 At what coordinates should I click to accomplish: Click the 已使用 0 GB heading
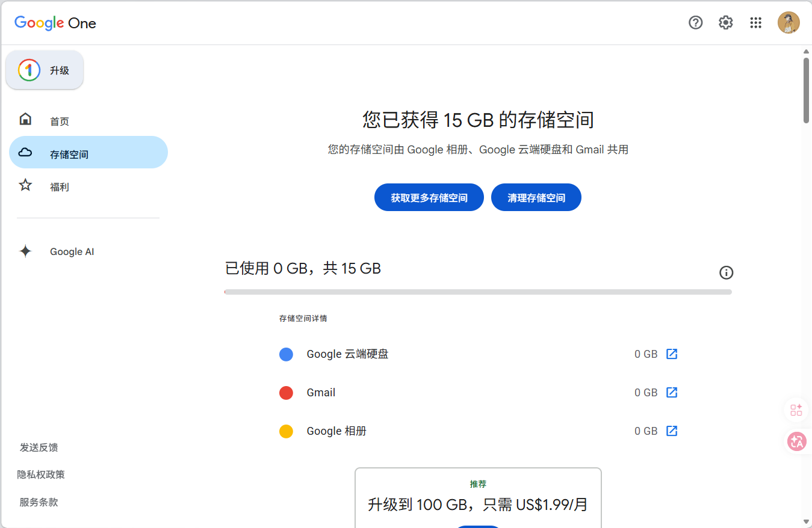coord(303,268)
